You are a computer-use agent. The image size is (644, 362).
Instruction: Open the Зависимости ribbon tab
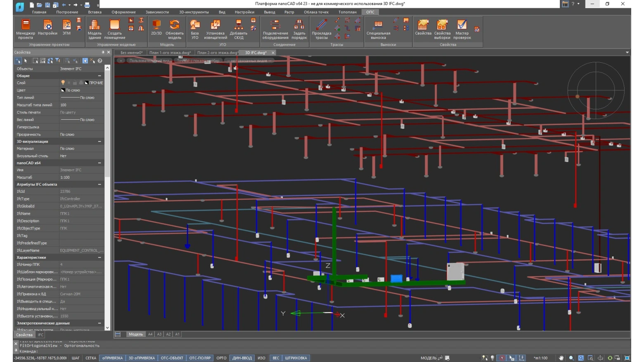pos(157,12)
